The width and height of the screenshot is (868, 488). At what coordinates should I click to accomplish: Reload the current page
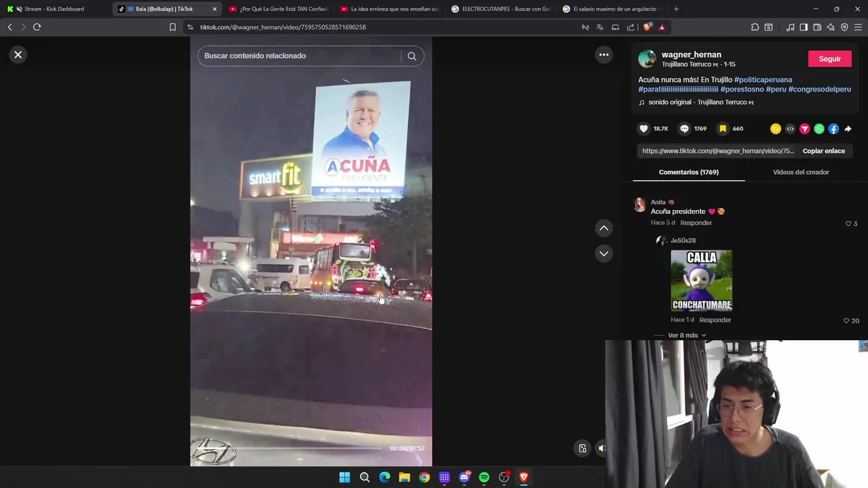(x=37, y=27)
